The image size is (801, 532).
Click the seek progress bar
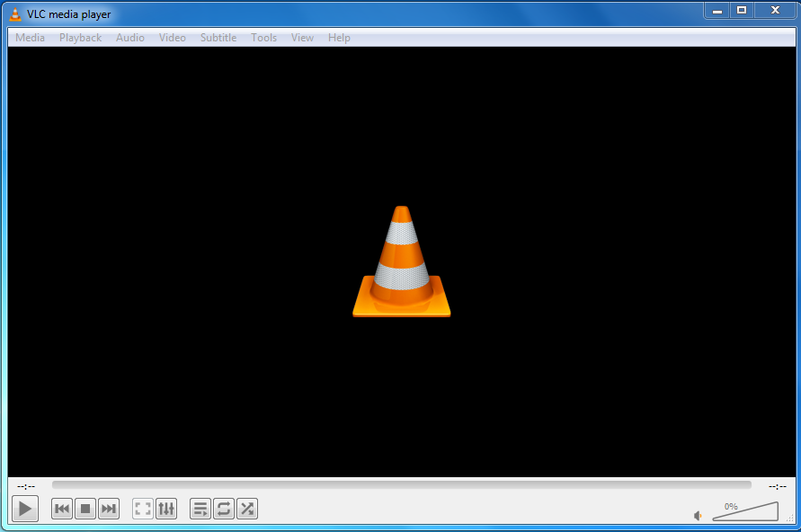click(x=401, y=485)
